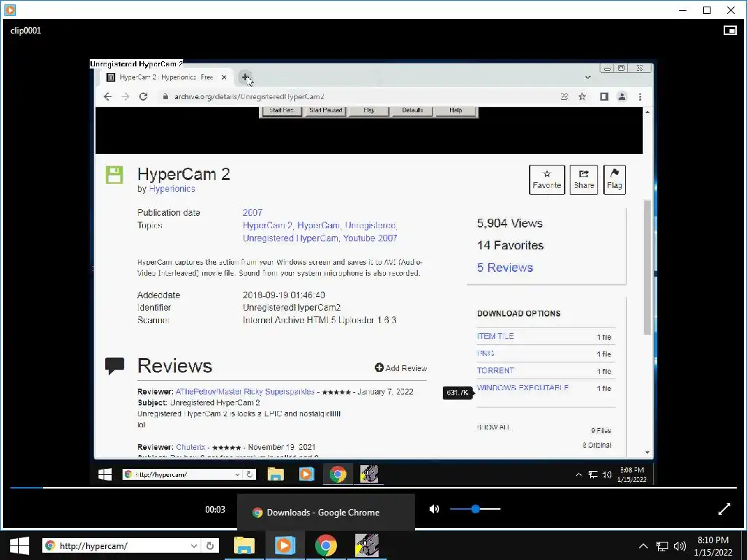Show hidden icons in the 8:10 PM system tray
Screen dimensions: 747x560
[643, 546]
